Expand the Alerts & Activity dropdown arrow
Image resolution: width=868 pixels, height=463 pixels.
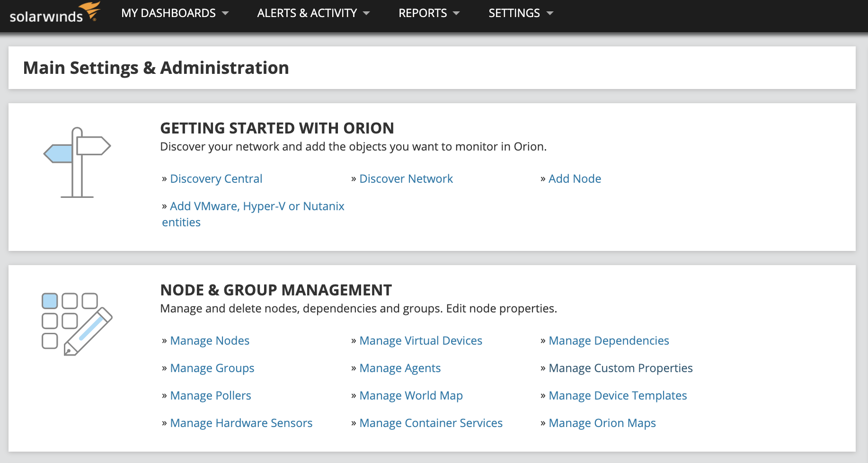(366, 13)
